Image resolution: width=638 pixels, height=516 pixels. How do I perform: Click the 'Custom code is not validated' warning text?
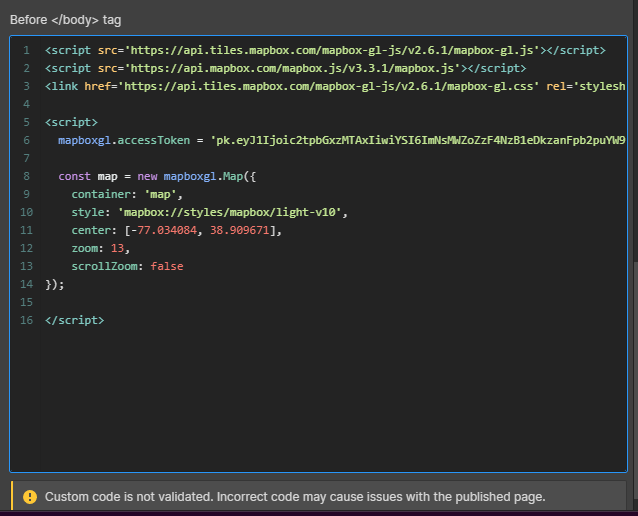(295, 496)
